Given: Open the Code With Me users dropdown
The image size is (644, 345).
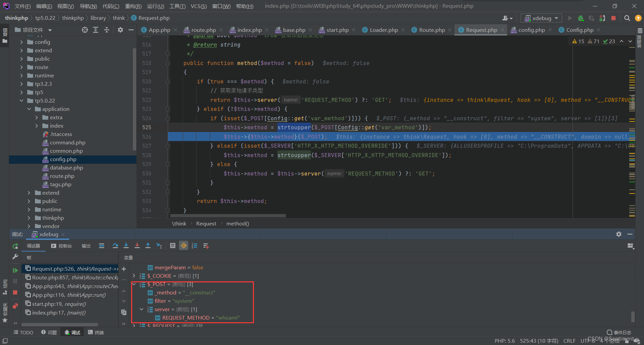Looking at the screenshot, I should click(x=507, y=18).
